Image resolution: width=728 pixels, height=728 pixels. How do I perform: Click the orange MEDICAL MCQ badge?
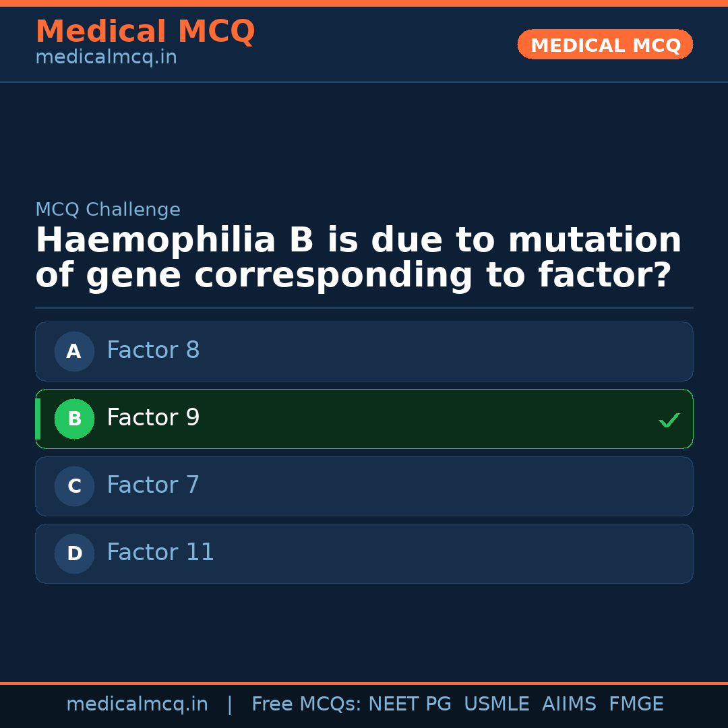[x=605, y=45]
